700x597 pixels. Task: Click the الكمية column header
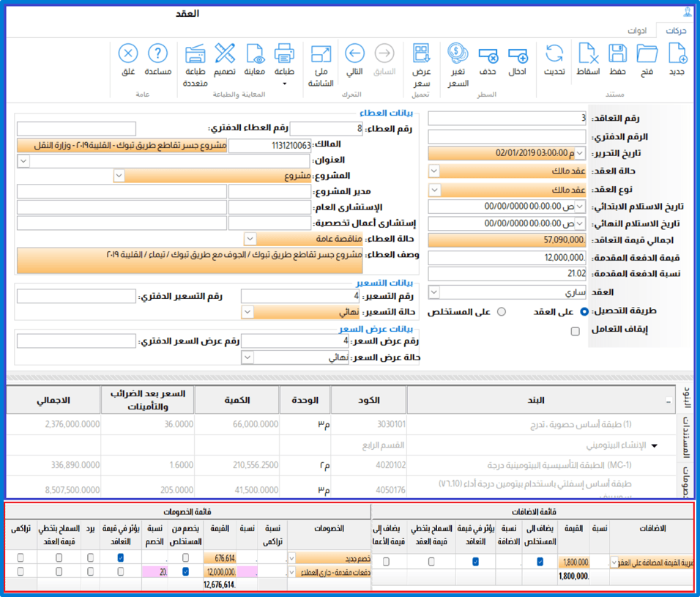coord(237,400)
